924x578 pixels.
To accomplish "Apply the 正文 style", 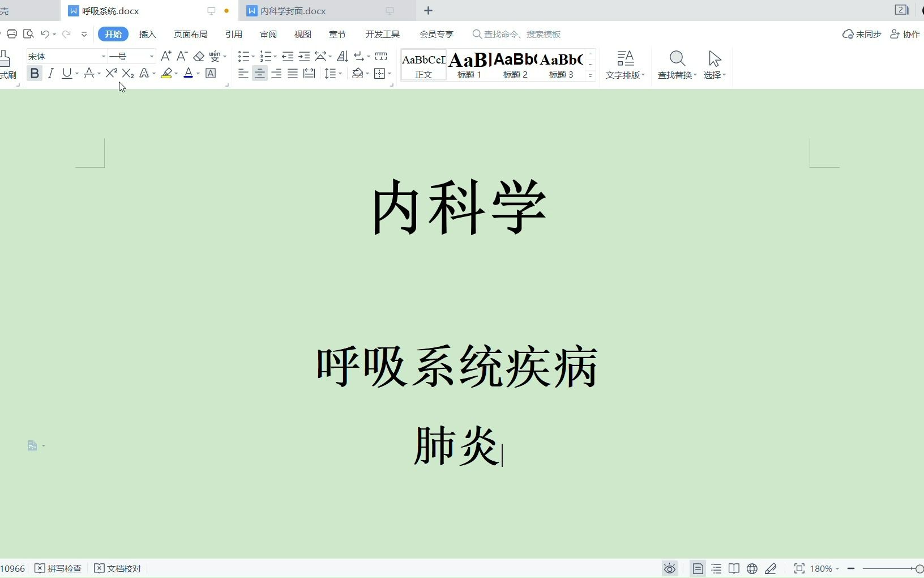I will (423, 65).
